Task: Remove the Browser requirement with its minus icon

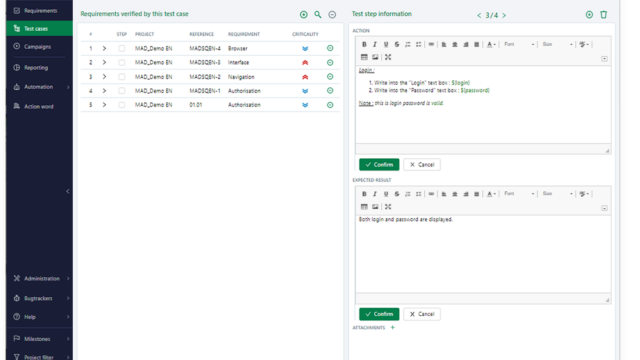Action: tap(330, 48)
